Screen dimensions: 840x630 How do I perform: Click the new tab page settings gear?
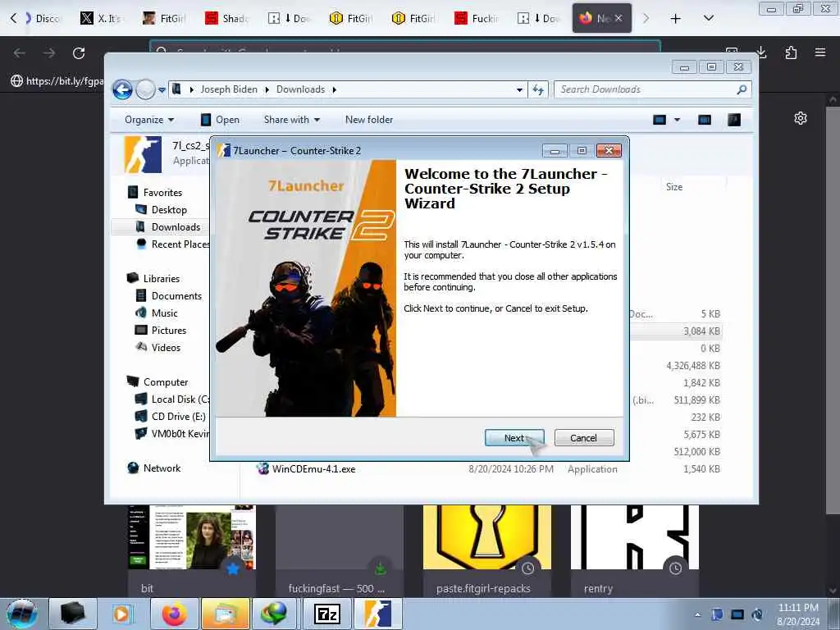pos(801,118)
